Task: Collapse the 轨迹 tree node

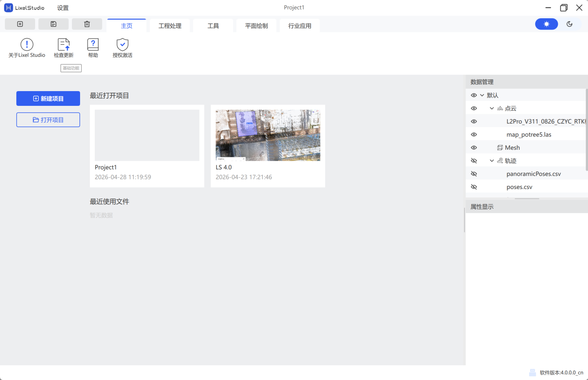Action: point(492,161)
